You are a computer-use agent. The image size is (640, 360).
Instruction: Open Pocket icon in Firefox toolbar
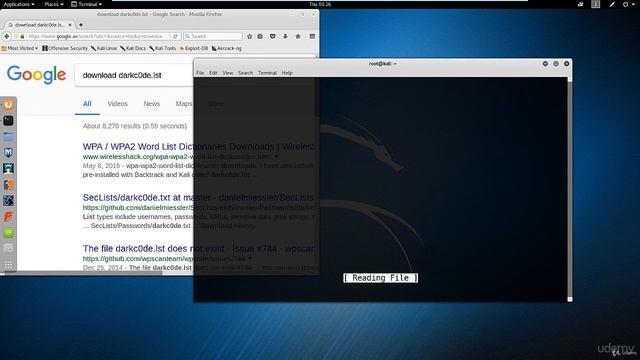[x=273, y=36]
